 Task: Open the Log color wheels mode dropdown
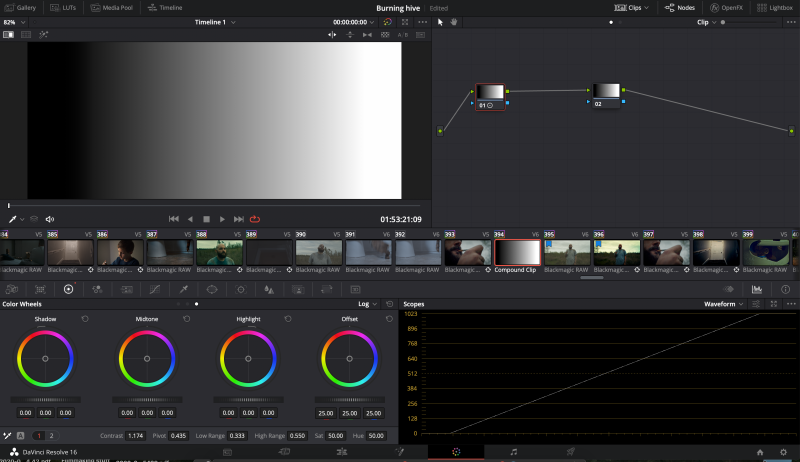pyautogui.click(x=369, y=303)
